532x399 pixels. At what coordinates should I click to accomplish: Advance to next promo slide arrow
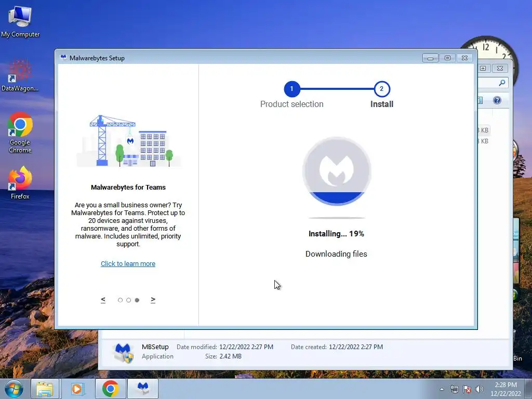click(153, 300)
